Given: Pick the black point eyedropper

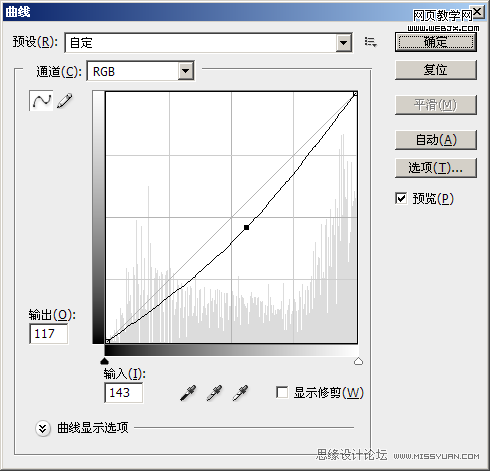Looking at the screenshot, I should point(188,393).
